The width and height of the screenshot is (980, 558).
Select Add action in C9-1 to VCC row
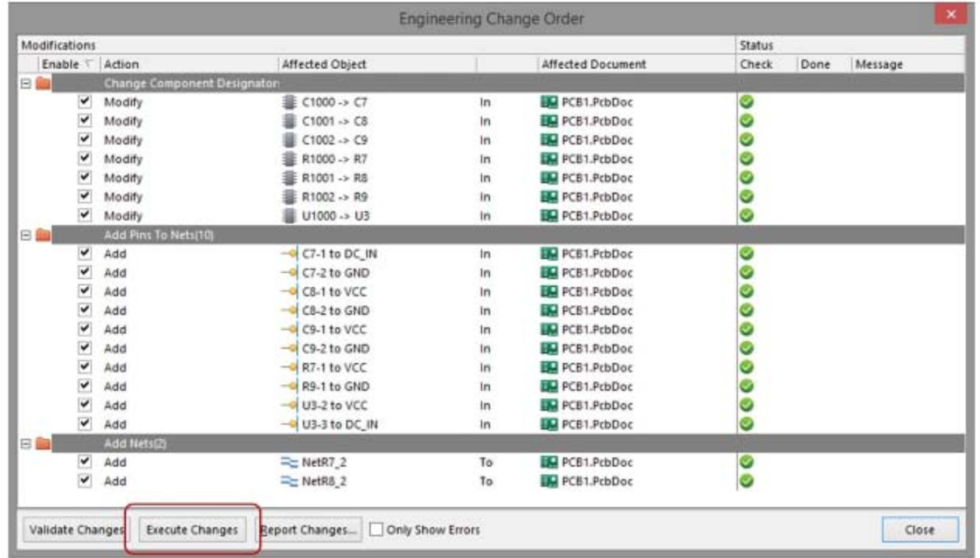tap(115, 330)
